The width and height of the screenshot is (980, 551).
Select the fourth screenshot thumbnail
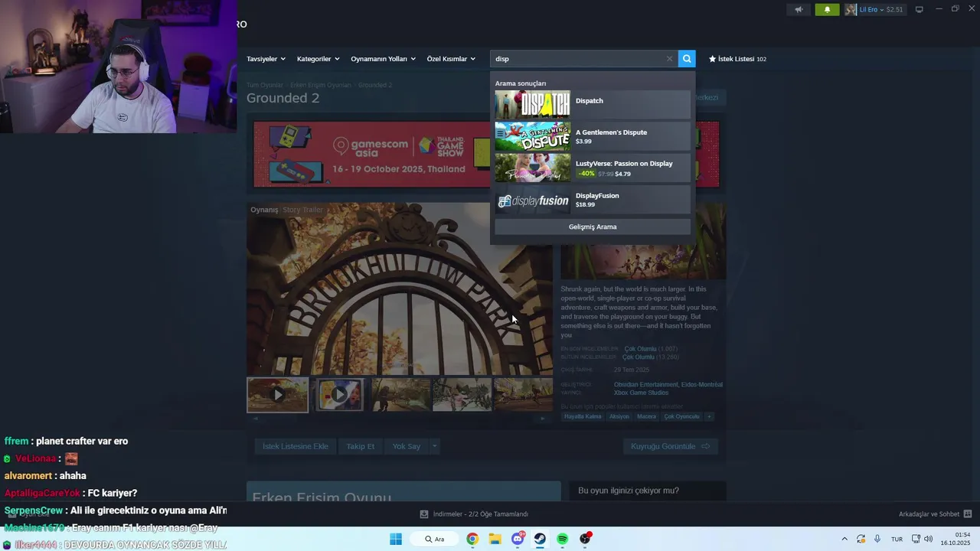(x=462, y=395)
